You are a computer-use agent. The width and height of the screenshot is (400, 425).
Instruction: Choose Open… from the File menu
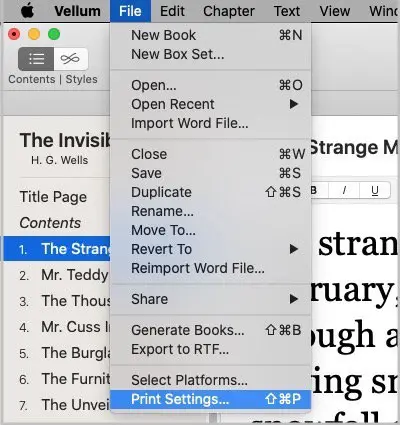[x=210, y=85]
